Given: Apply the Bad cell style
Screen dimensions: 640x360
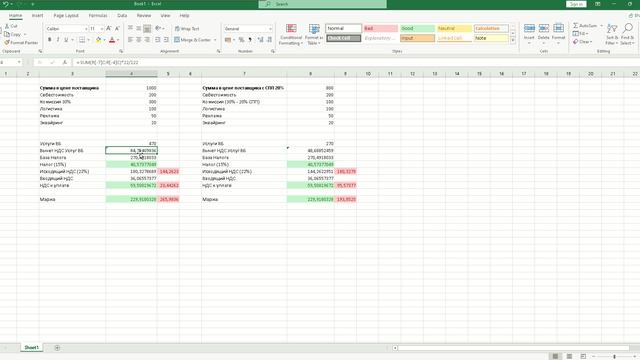Looking at the screenshot, I should 380,28.
